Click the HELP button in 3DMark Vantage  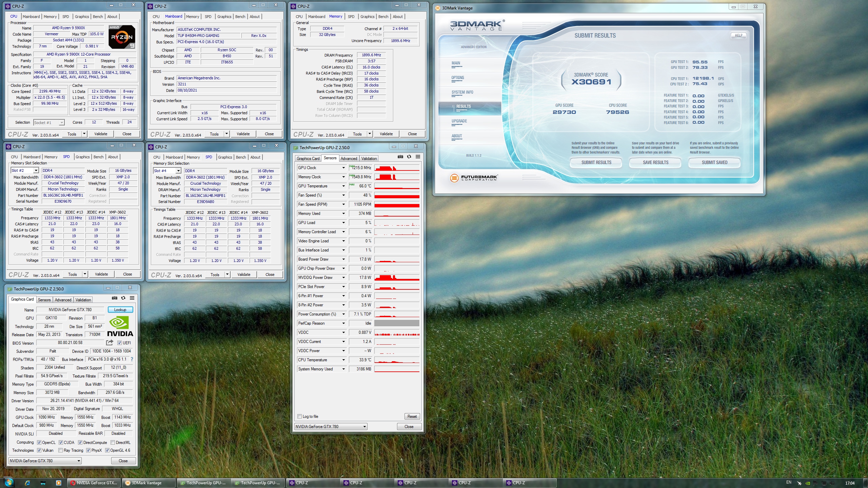coord(738,35)
